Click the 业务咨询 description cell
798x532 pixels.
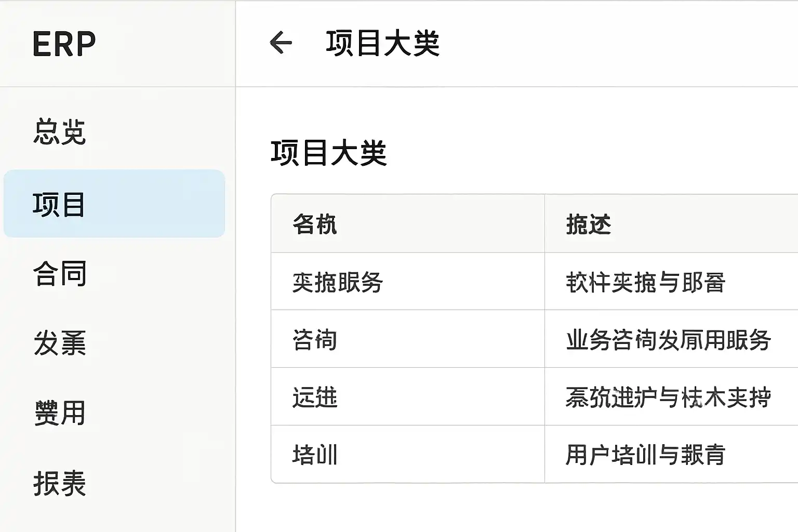(x=668, y=340)
